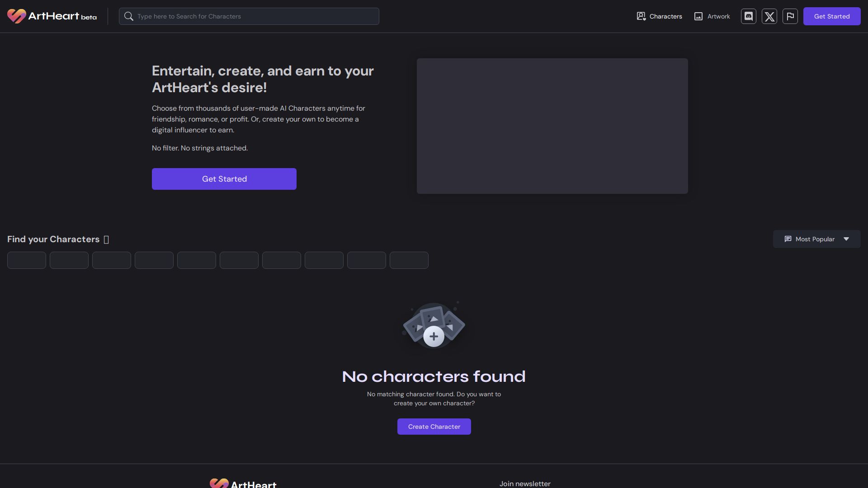Open the X (Twitter) icon
Viewport: 868px width, 488px height.
[769, 16]
